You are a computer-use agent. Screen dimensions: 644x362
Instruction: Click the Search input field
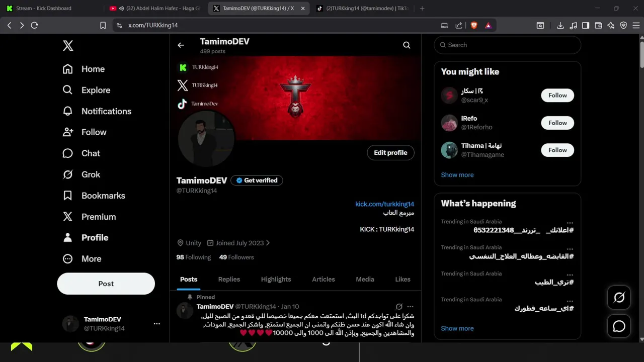point(507,45)
